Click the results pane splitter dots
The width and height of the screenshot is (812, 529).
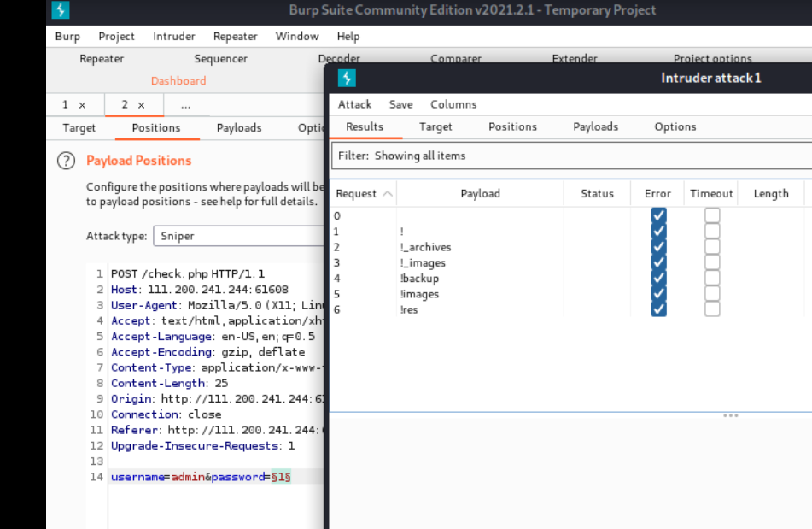[731, 415]
